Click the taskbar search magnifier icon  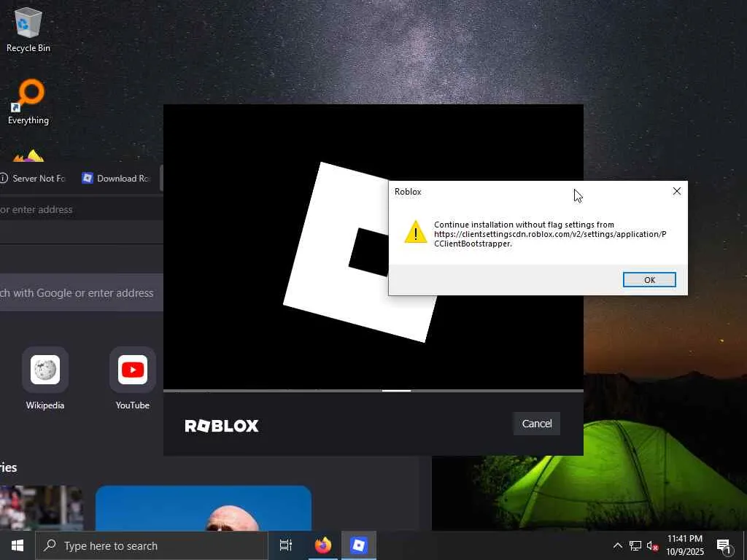(x=50, y=545)
